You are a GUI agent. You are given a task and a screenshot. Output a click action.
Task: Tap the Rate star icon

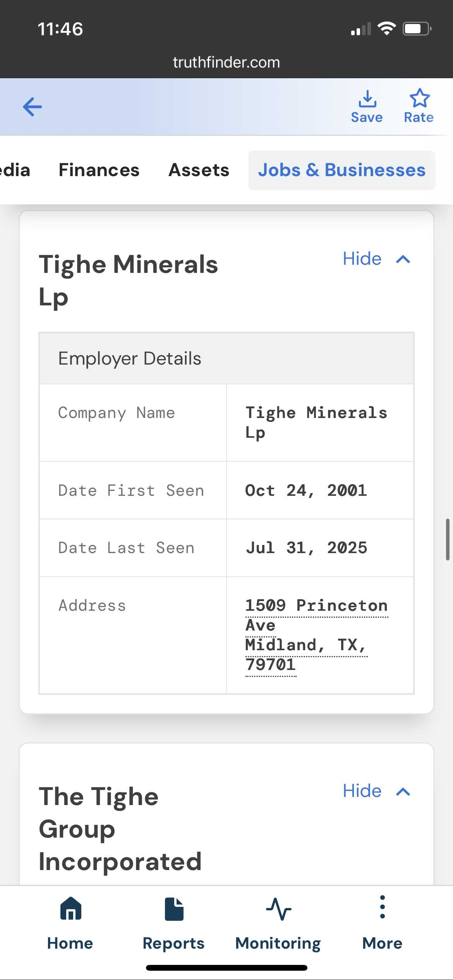[x=419, y=98]
